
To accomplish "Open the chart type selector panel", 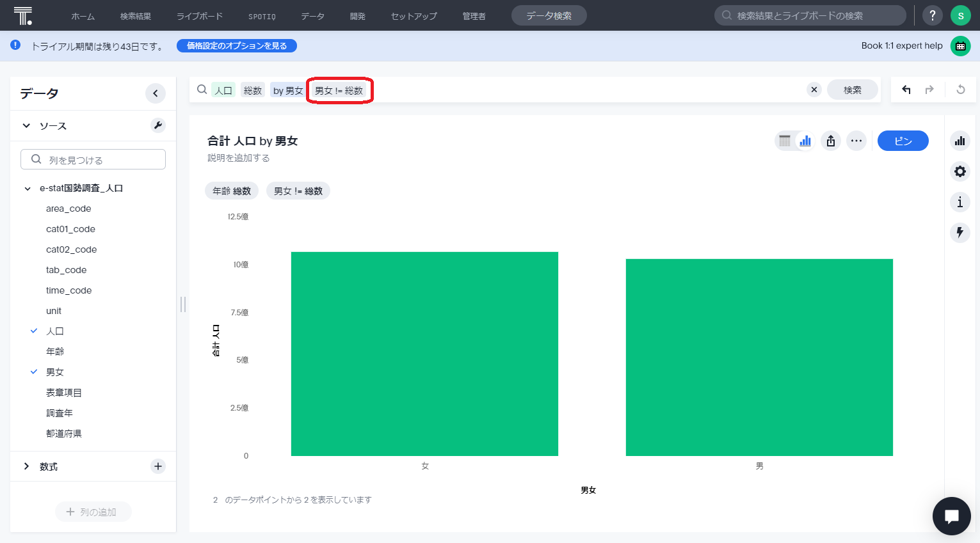I will [x=960, y=141].
